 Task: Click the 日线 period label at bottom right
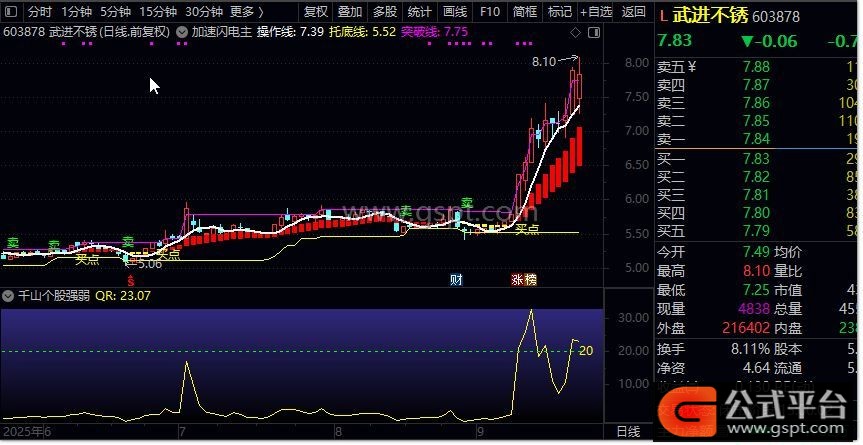point(628,431)
